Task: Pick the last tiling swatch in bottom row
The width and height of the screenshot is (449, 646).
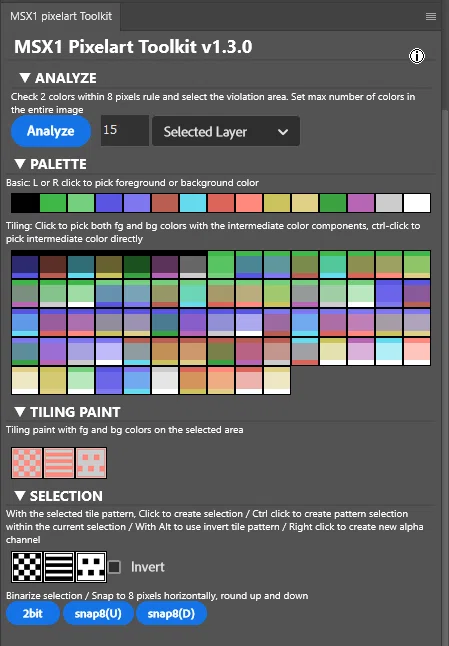Action: pos(277,380)
